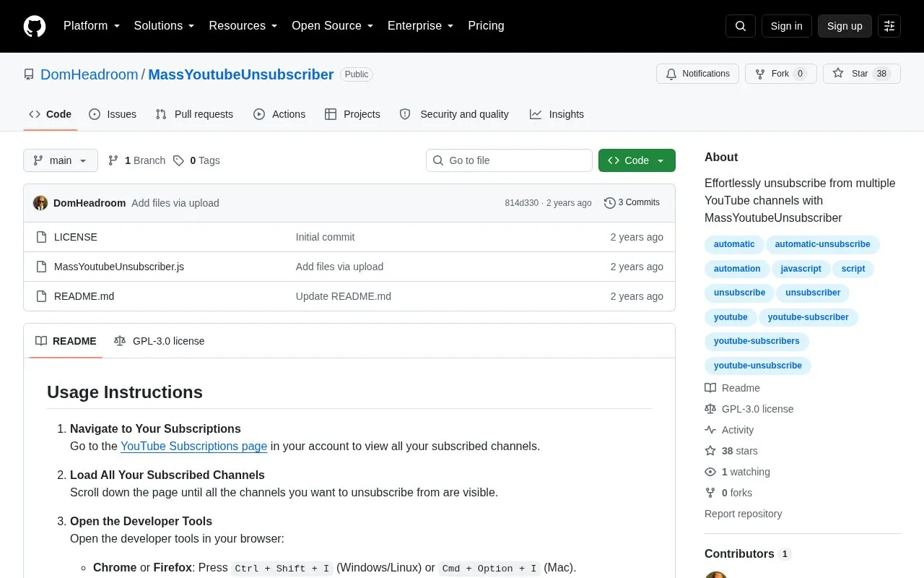
Task: View the 0 Tags page
Action: pyautogui.click(x=196, y=160)
